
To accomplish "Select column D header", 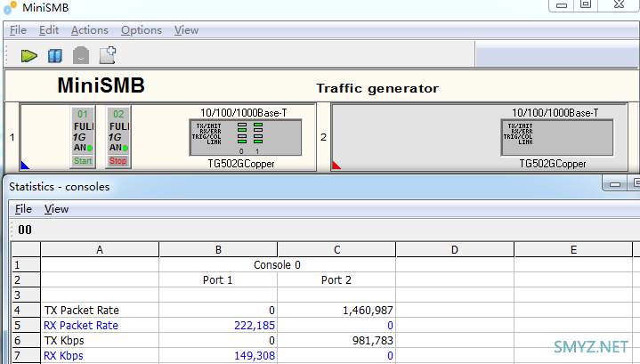I will (455, 250).
